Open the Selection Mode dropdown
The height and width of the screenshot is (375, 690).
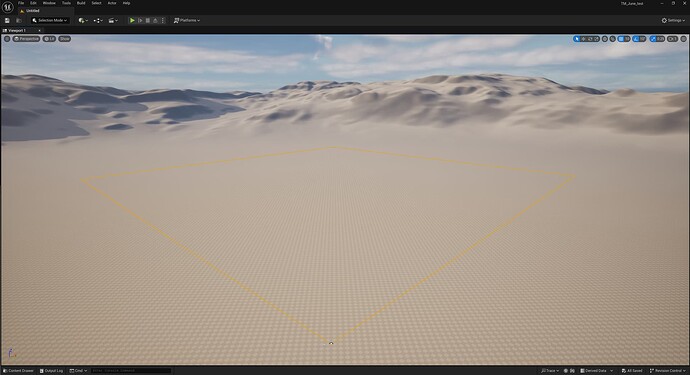pyautogui.click(x=50, y=20)
